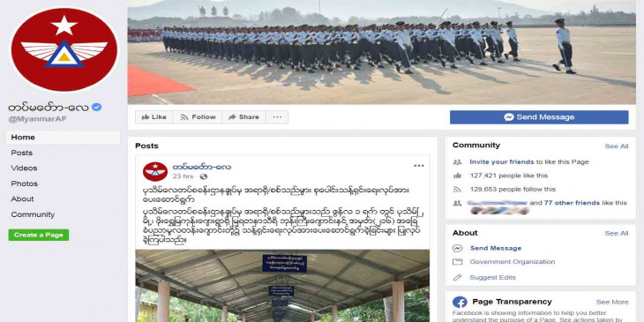Viewport: 644px width, 322px height.
Task: Click Invite your friends link
Action: 502,161
